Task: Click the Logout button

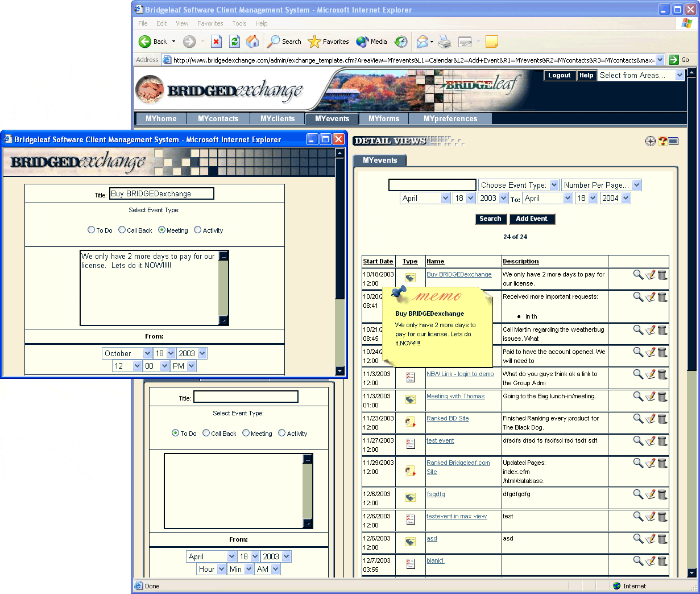Action: pos(559,75)
